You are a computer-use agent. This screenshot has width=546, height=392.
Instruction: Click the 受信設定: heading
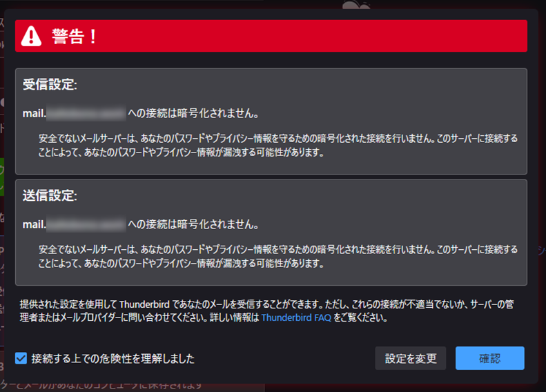[50, 85]
